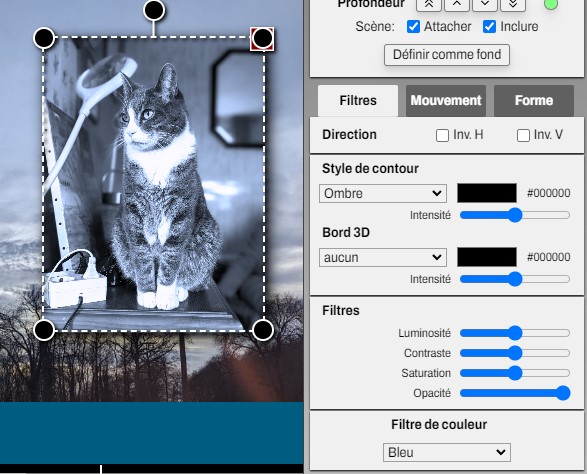587x474 pixels.
Task: Switch to the Mouvement tab
Action: [x=446, y=100]
